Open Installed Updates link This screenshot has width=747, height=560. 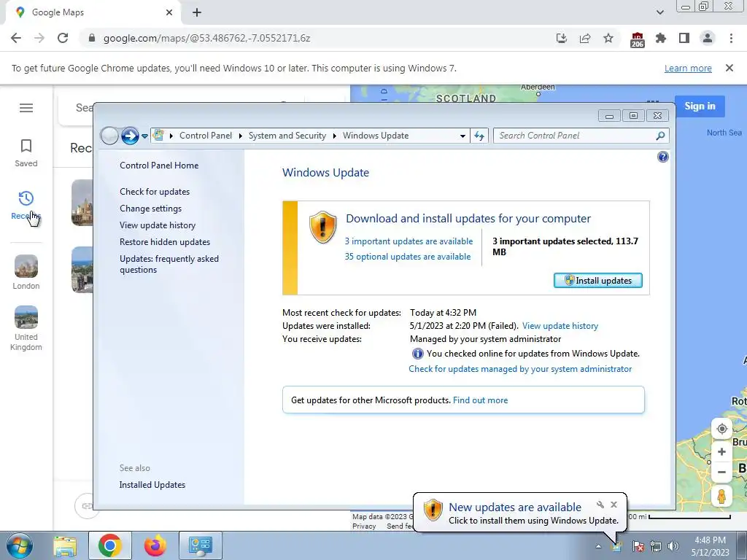152,485
